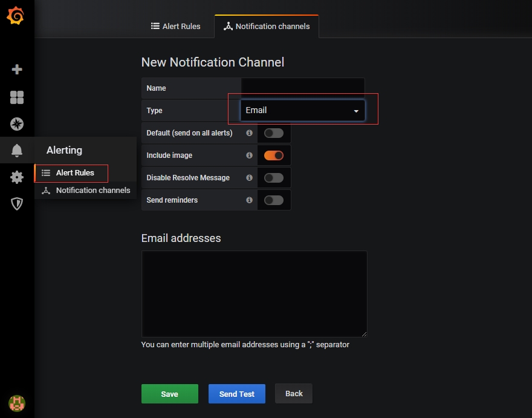Open the Create plus icon menu
The image size is (532, 418).
point(17,70)
